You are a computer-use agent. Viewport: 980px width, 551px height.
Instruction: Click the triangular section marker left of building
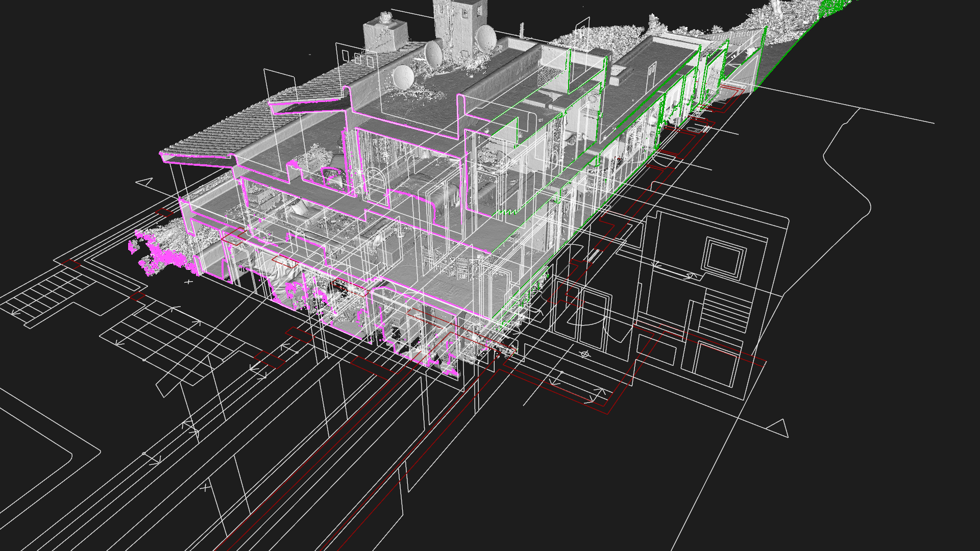[145, 182]
